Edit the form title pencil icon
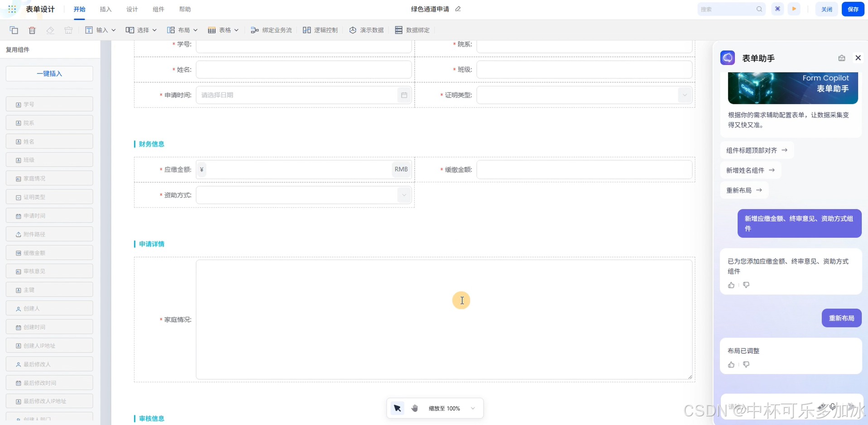 (x=458, y=9)
